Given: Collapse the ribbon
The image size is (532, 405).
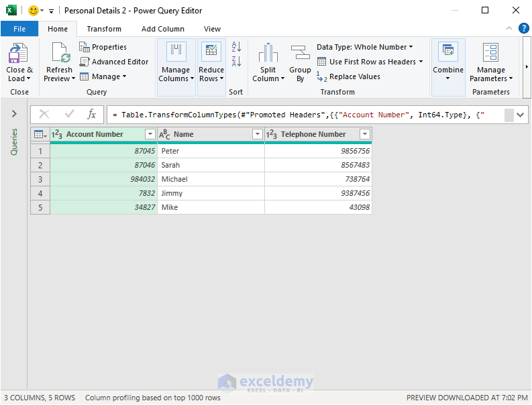Looking at the screenshot, I should coord(509,28).
